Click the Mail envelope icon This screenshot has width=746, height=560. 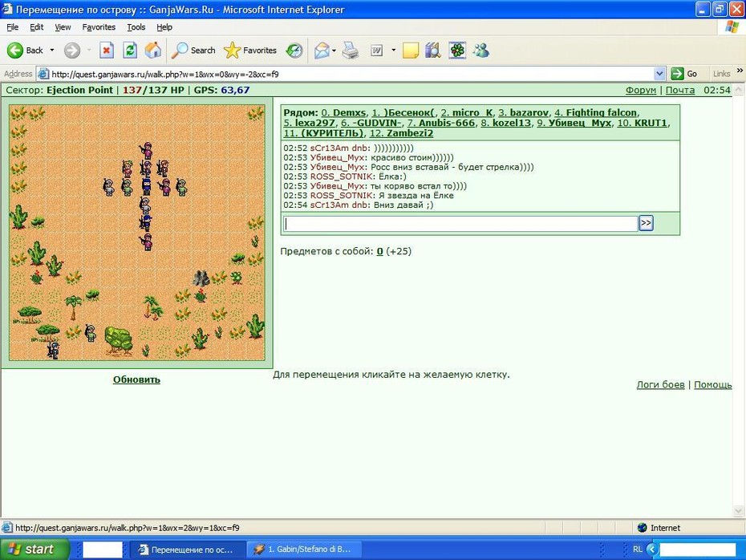(x=322, y=50)
